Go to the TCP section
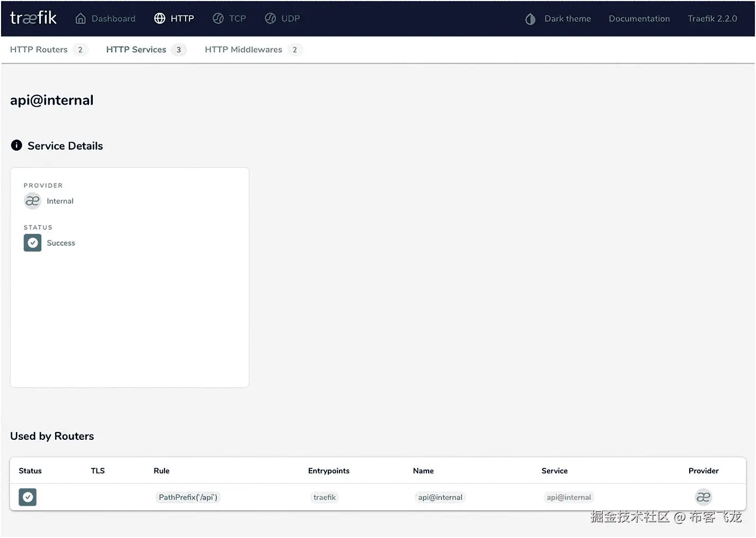The image size is (756, 538). coord(229,19)
